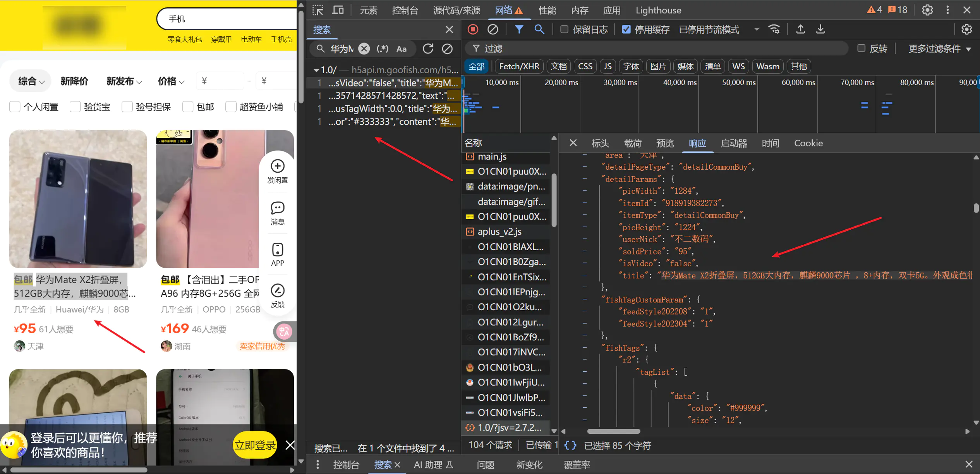This screenshot has height=474, width=980.
Task: Collapse the 1.0/ search result tree
Action: [x=316, y=70]
